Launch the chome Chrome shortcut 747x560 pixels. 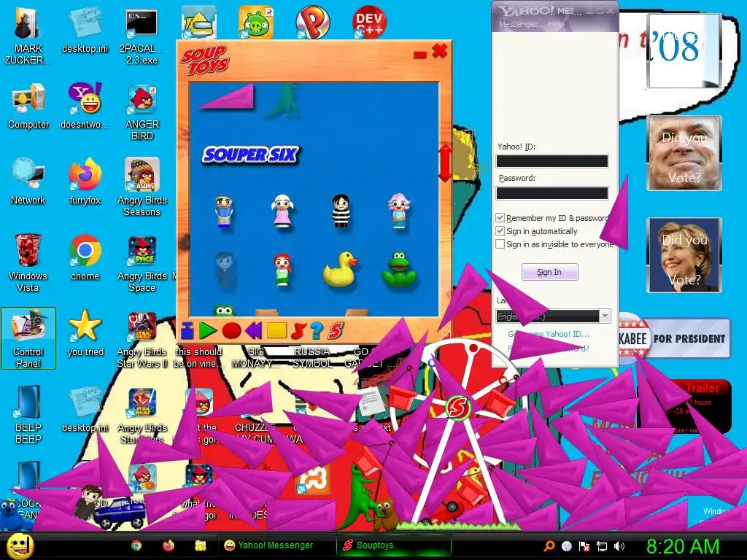[85, 257]
